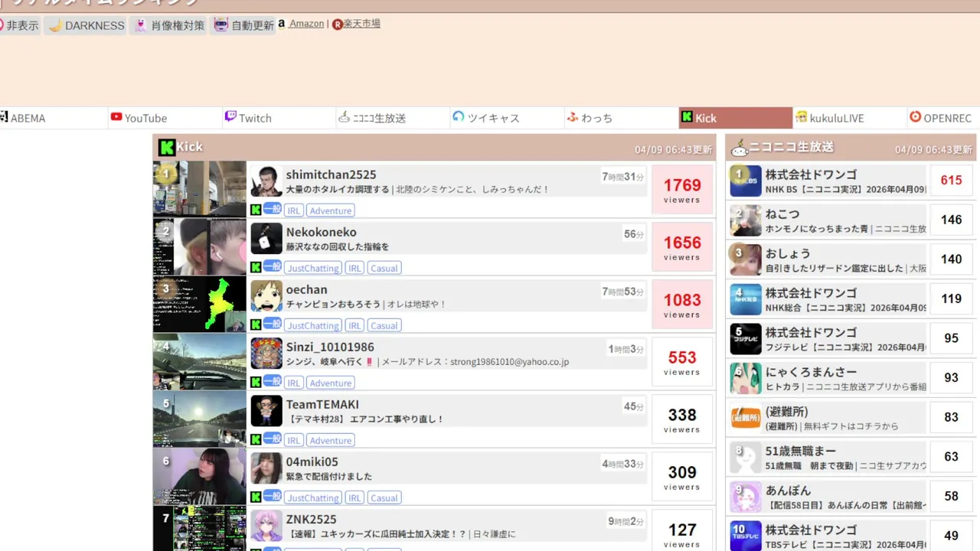Open TeamTEMAKI channel name

click(x=322, y=404)
